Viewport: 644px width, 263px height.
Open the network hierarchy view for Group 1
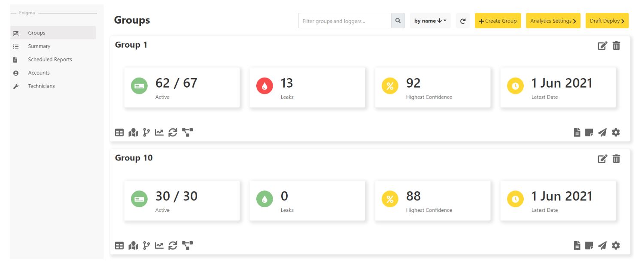(187, 133)
